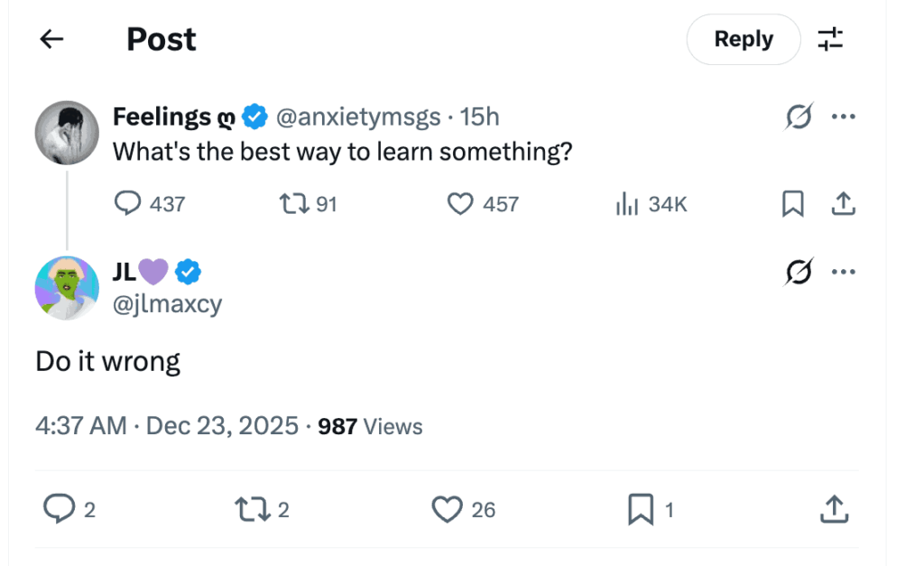Open jlmaxcy's colorful profile picture

pos(66,287)
